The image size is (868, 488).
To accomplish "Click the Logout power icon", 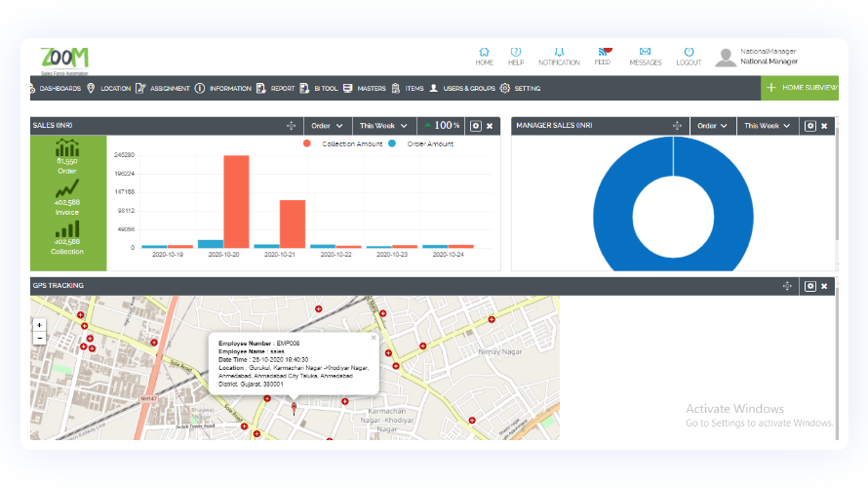I will coord(689,52).
